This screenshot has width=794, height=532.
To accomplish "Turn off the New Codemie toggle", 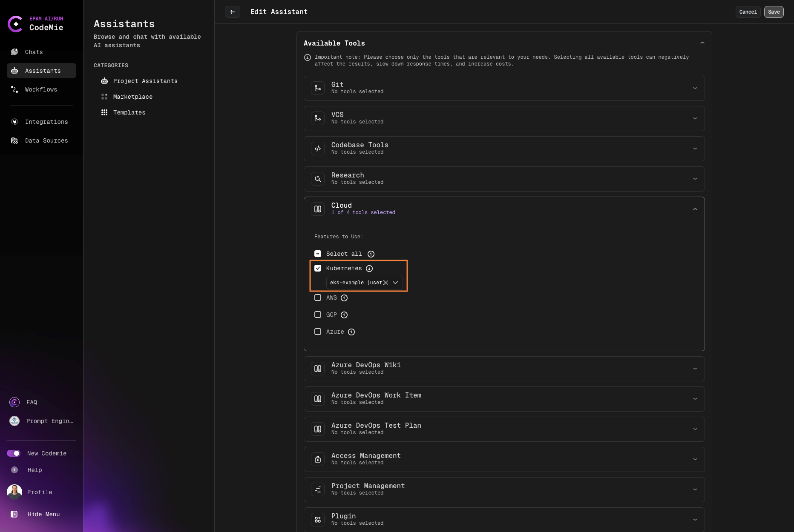I will pos(14,453).
